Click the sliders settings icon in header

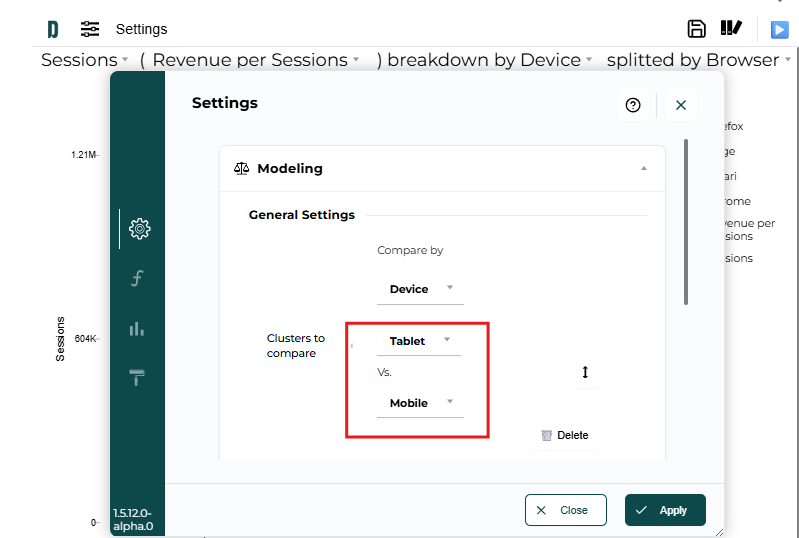coord(90,29)
